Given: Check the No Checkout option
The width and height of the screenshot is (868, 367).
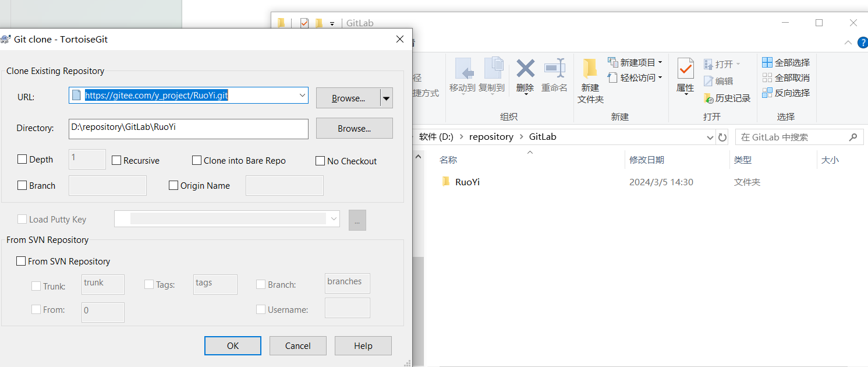Looking at the screenshot, I should pyautogui.click(x=320, y=161).
